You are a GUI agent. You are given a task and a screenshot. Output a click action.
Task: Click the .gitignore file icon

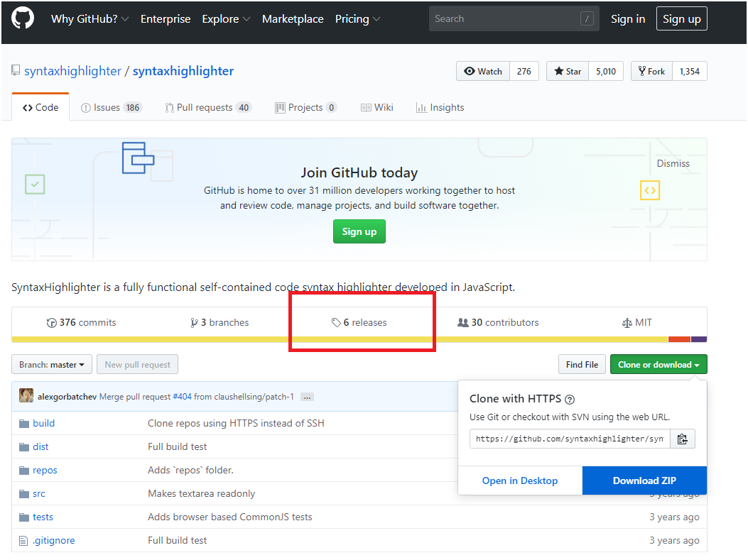(x=23, y=540)
